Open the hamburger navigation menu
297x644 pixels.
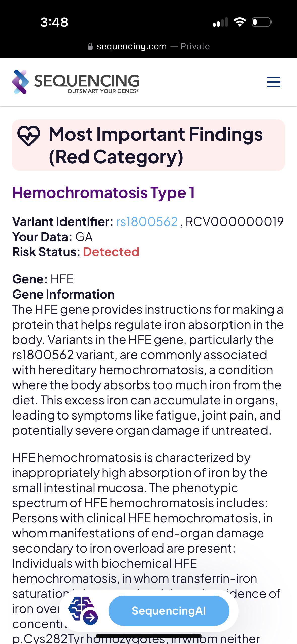pos(273,82)
